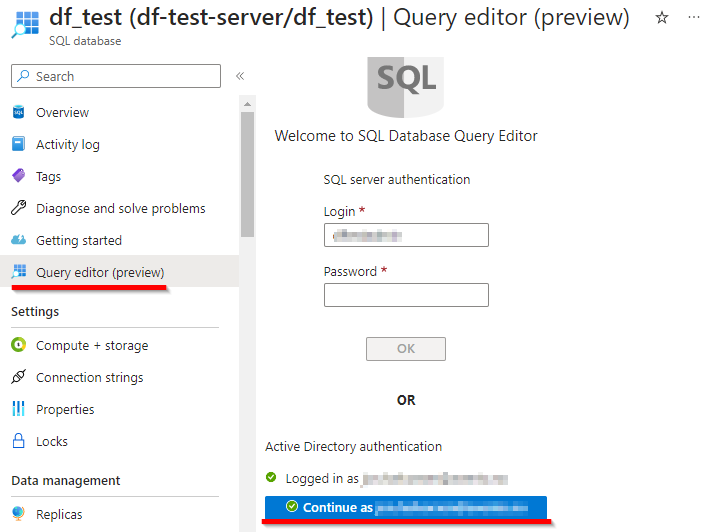Viewport: 706px width, 532px height.
Task: Open Connection strings
Action: click(90, 378)
